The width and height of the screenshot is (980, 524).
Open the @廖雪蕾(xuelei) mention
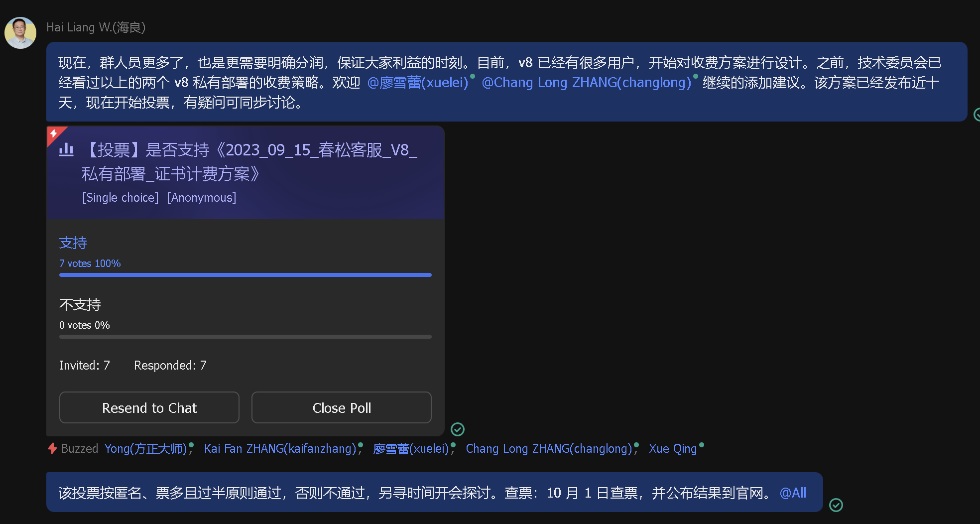coord(418,82)
